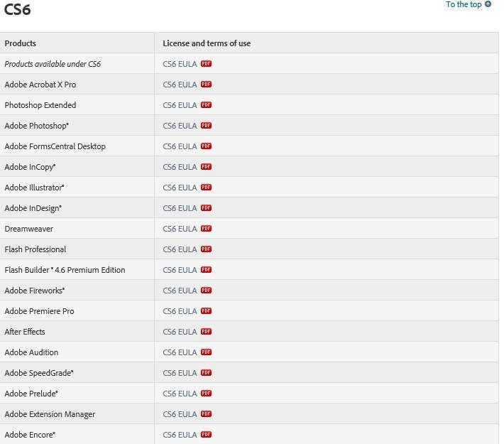504x444 pixels.
Task: Open CS6 EULA link for After Effects
Action: [x=180, y=332]
